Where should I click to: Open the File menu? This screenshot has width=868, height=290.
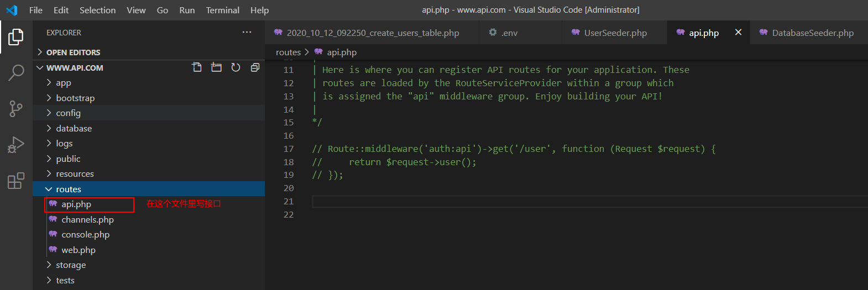36,10
